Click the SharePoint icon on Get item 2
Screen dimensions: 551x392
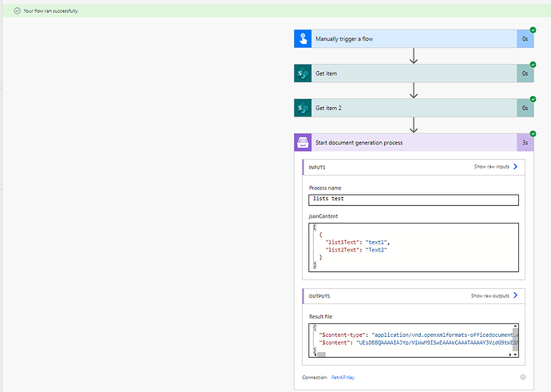pyautogui.click(x=303, y=108)
